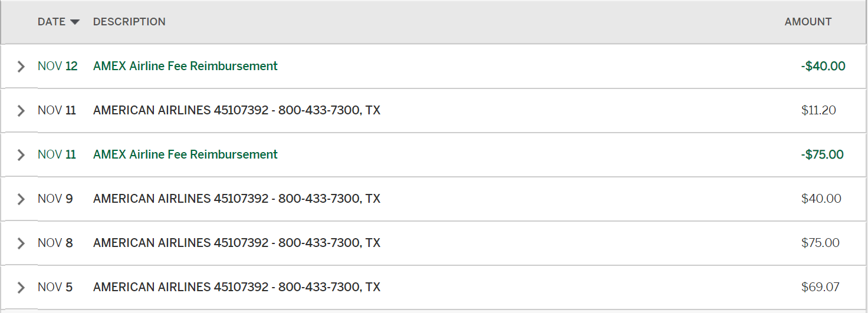The image size is (868, 313).
Task: Expand the Nov 12 reimbursement row chevron
Action: tap(21, 67)
